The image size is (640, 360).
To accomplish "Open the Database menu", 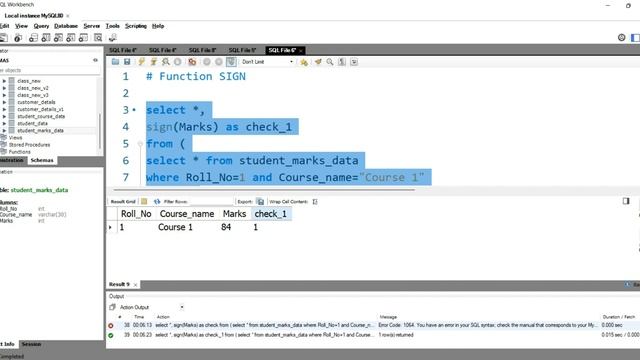I will [x=66, y=26].
